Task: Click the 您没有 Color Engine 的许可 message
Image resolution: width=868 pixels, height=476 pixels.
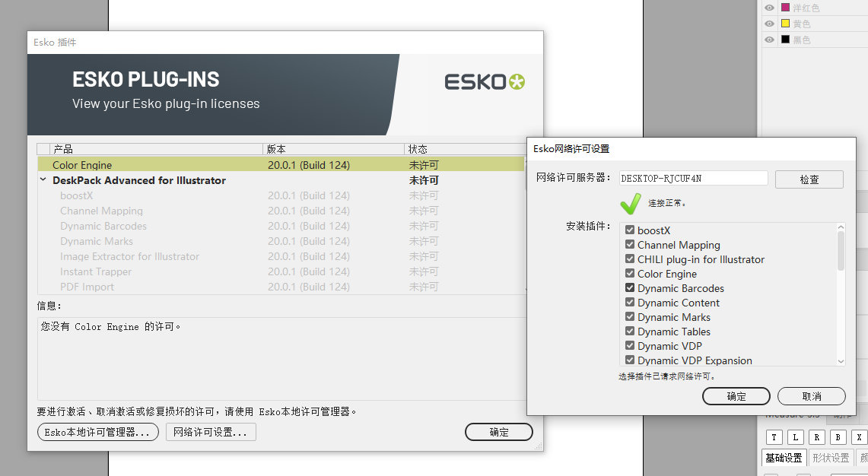Action: click(x=111, y=326)
